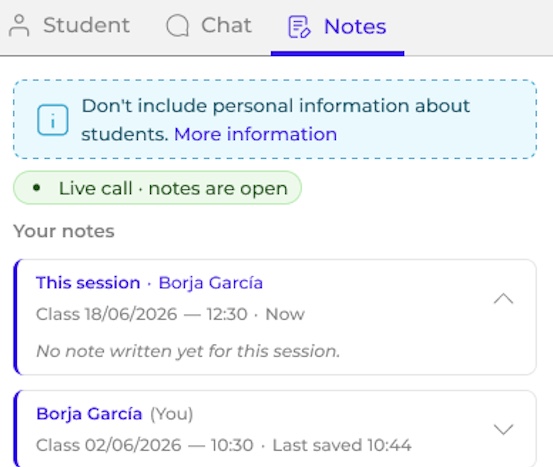
Task: Click the Notes pencil-page icon
Action: point(299,26)
